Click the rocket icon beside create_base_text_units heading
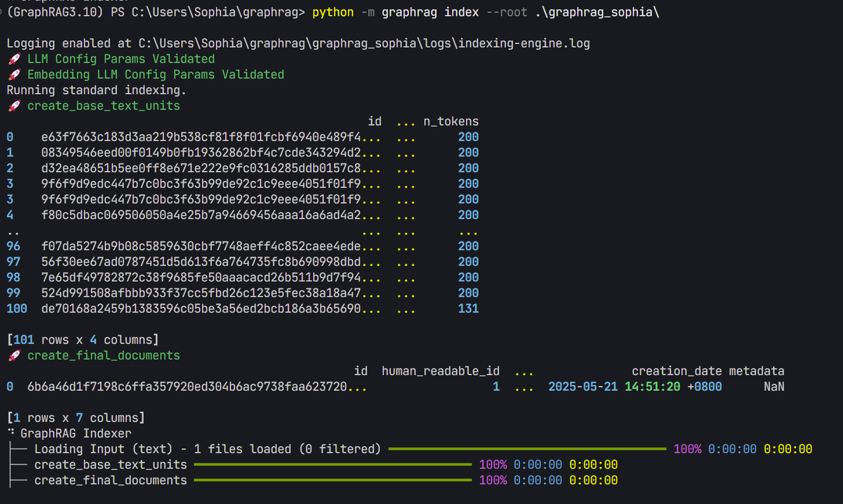843x504 pixels. 13,106
